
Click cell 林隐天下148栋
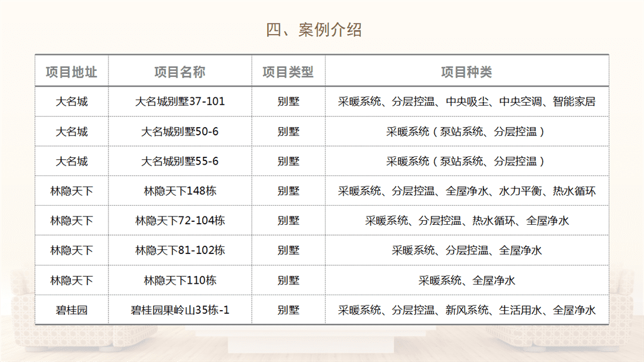(x=180, y=191)
